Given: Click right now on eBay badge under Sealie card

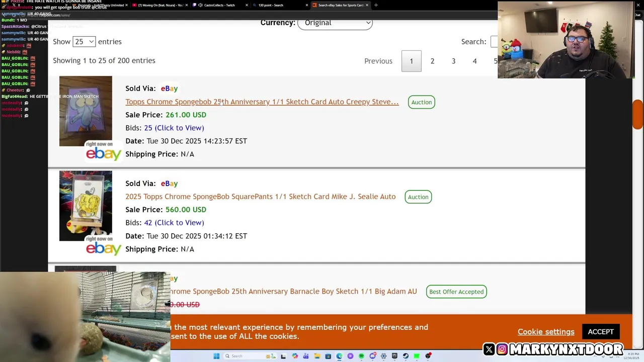Looking at the screenshot, I should (103, 245).
